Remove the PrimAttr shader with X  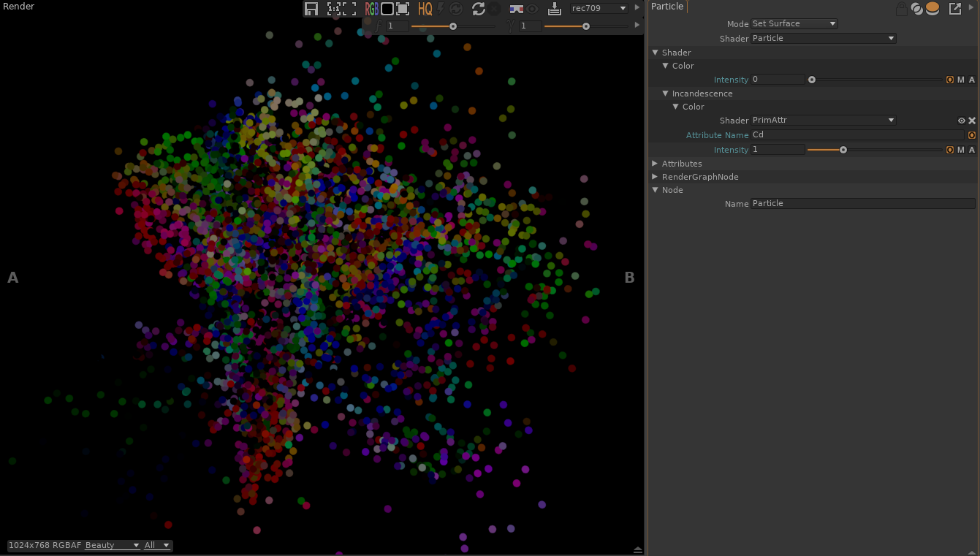(x=972, y=121)
